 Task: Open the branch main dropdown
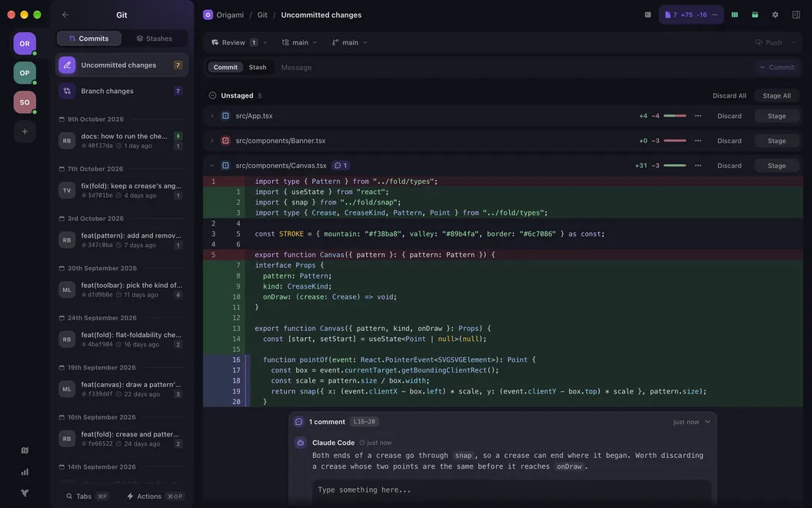pos(350,42)
